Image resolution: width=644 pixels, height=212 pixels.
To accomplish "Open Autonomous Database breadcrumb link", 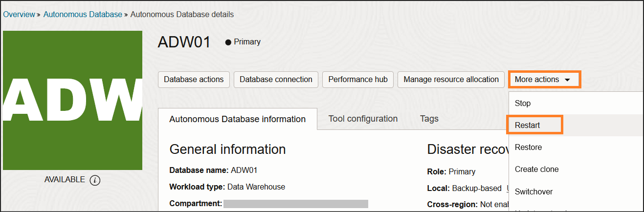I will (83, 15).
